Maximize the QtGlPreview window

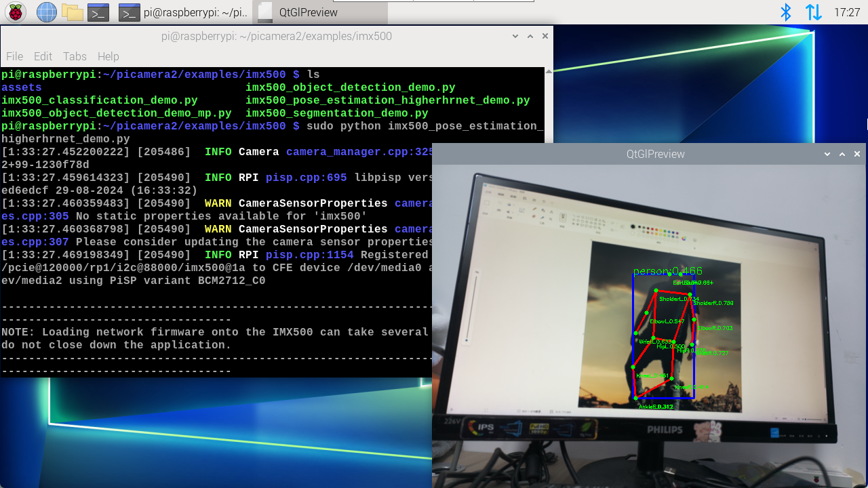[842, 154]
